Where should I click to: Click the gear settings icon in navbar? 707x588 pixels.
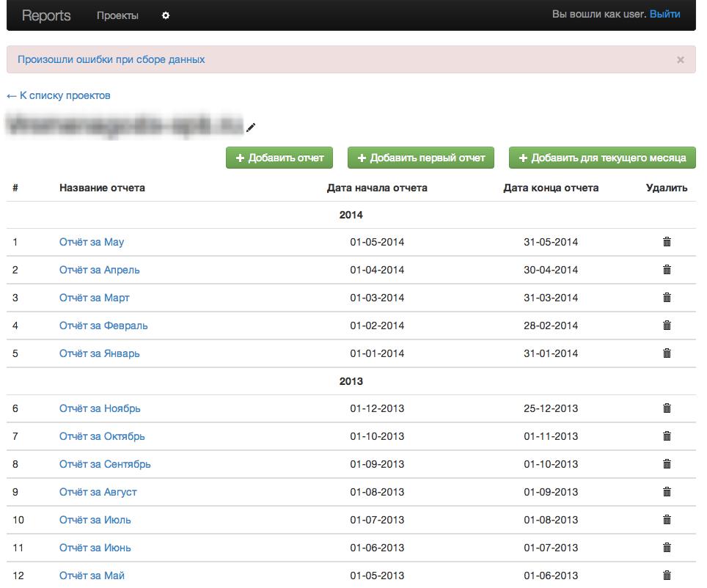(166, 15)
